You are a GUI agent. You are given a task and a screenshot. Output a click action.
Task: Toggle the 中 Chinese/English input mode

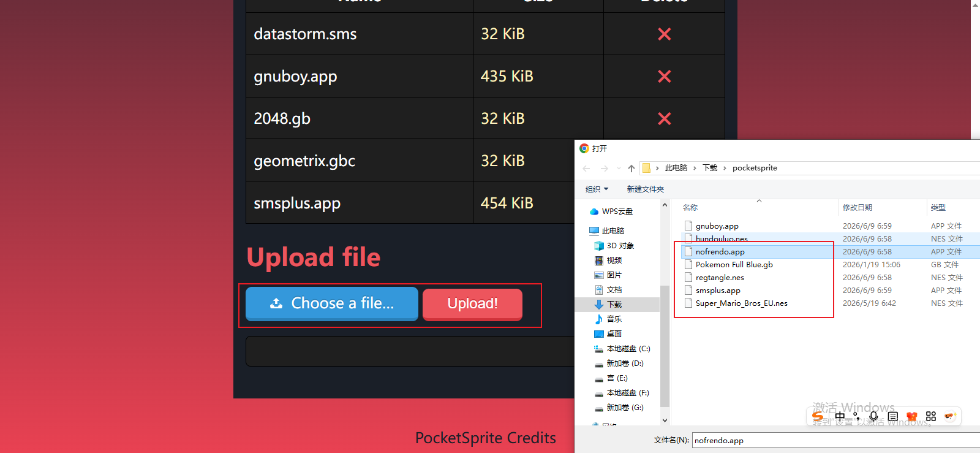pyautogui.click(x=840, y=417)
